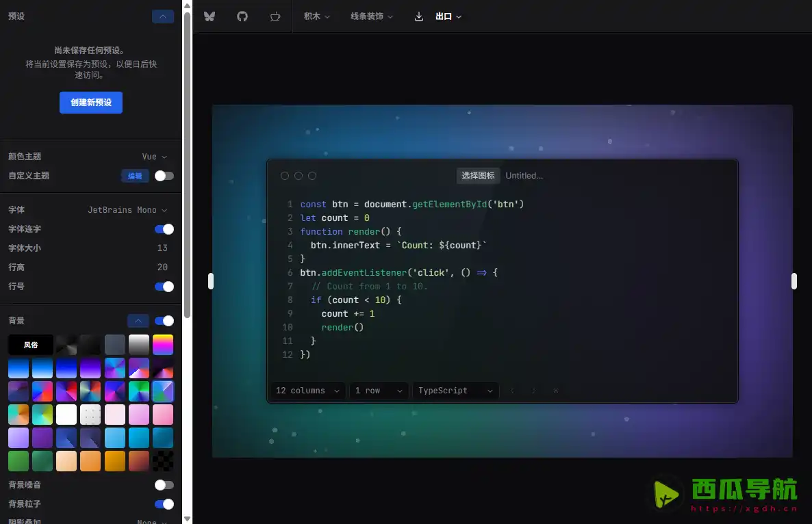The width and height of the screenshot is (812, 524).
Task: Click the Untitled file name field
Action: [524, 176]
